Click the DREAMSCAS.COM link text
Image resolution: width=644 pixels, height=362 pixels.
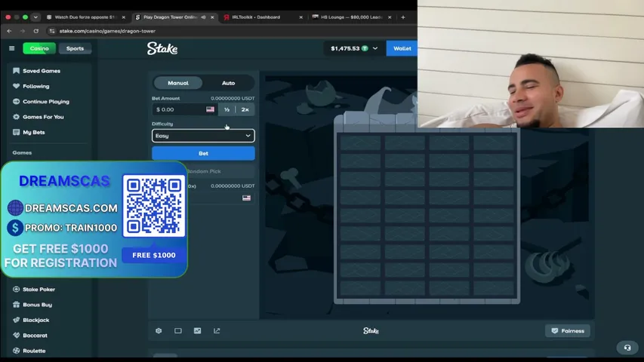(x=71, y=208)
